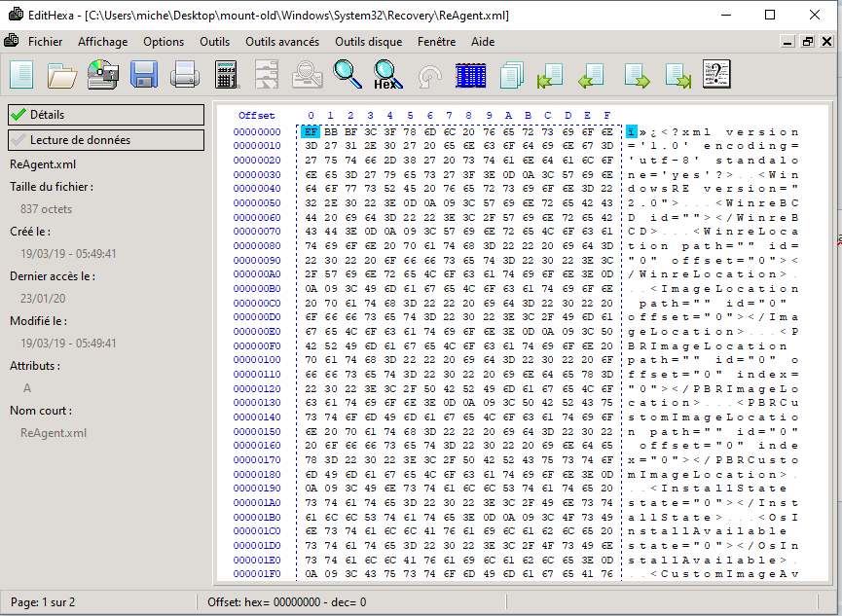The width and height of the screenshot is (842, 616).
Task: Go to previous page arrow icon
Action: tap(592, 75)
